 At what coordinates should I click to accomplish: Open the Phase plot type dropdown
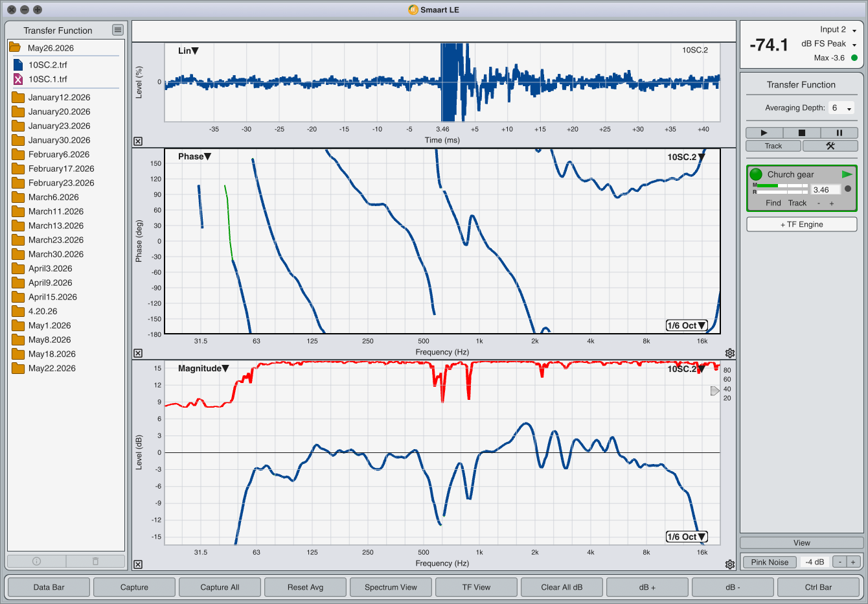(195, 156)
